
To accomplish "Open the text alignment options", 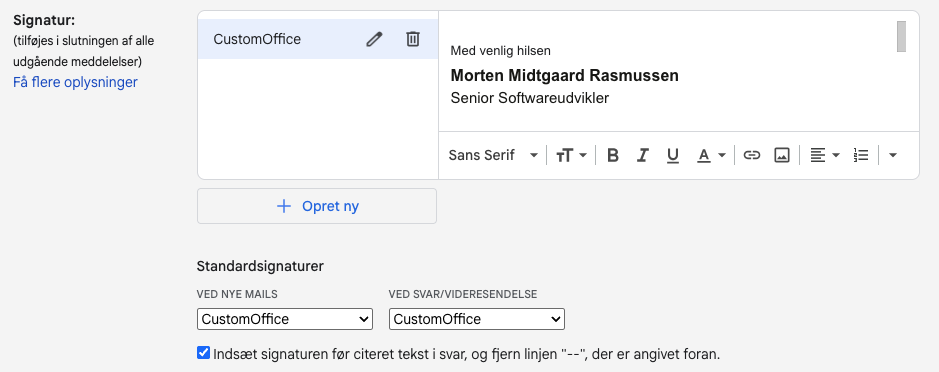I will point(825,156).
